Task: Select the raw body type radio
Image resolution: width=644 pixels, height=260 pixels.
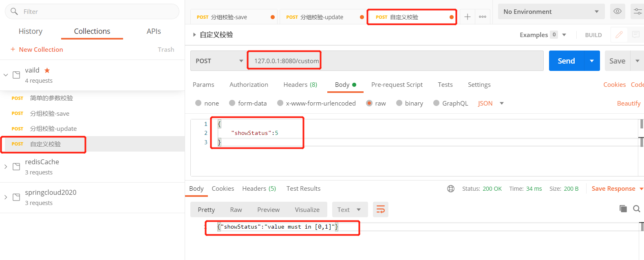Action: tap(369, 103)
